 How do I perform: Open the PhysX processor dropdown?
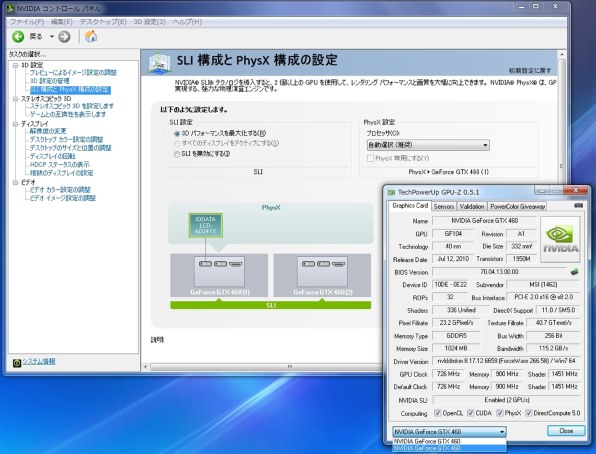pos(428,145)
